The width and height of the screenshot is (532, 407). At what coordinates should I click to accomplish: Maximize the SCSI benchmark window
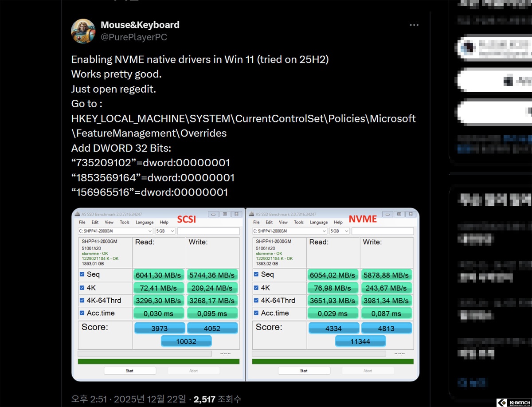225,214
